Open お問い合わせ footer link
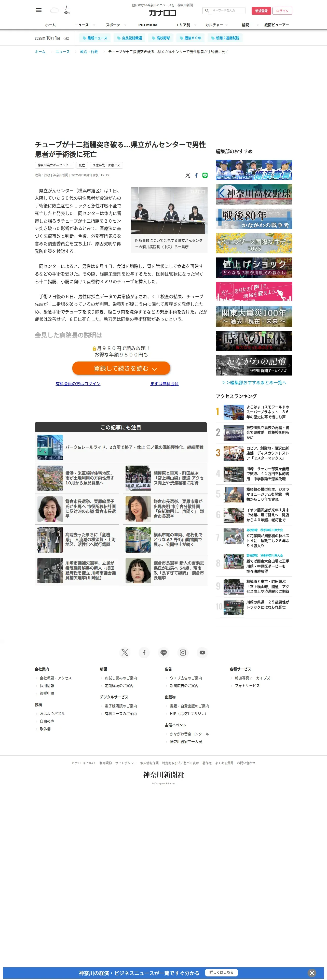This screenshot has width=327, height=980. pos(246,763)
